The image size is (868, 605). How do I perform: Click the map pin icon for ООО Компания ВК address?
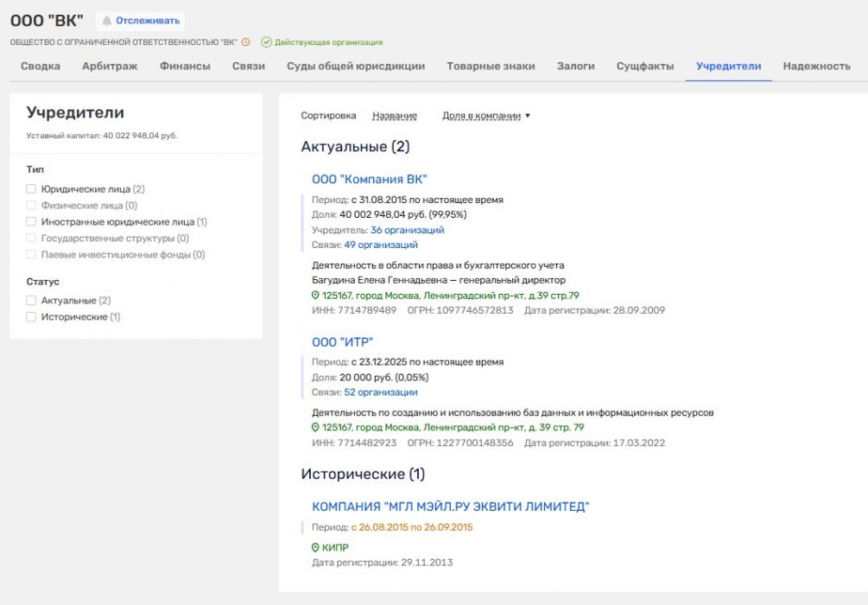315,295
